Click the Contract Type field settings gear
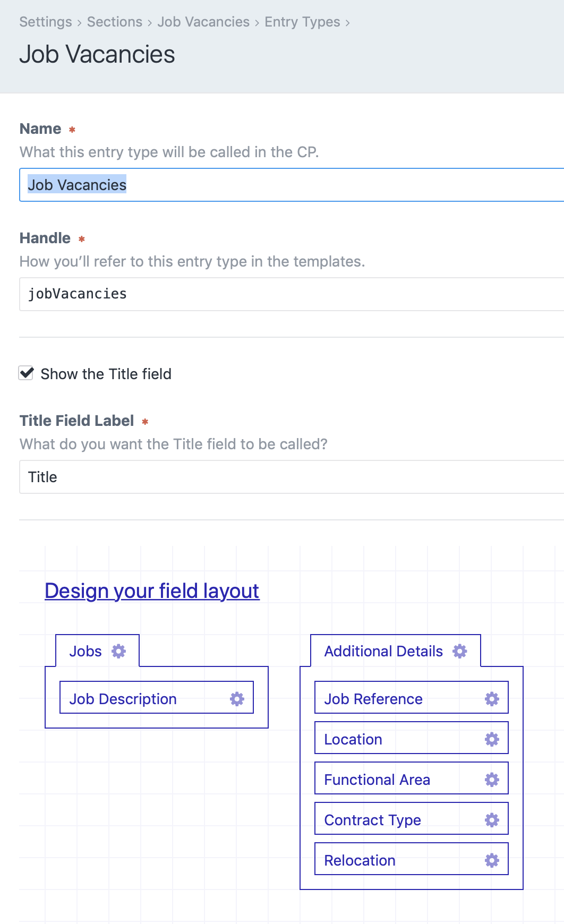The height and width of the screenshot is (924, 564). (x=492, y=819)
